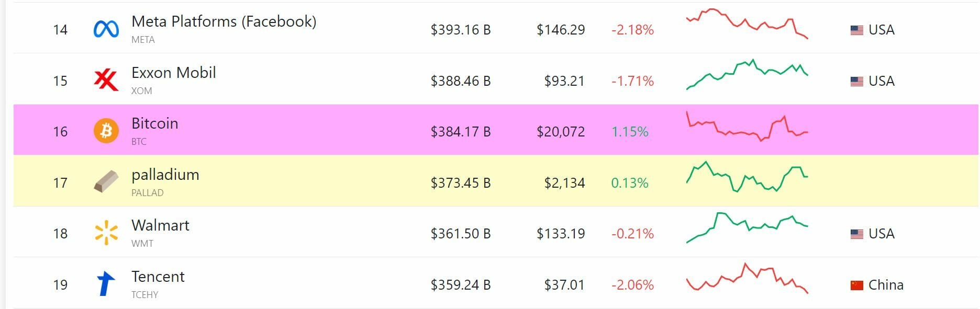Click the blue Tencent logo
Viewport: 980px width, 309px height.
(106, 284)
